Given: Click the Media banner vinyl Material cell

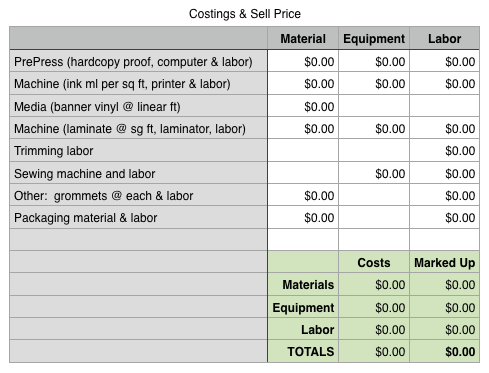Looking at the screenshot, I should point(303,106).
